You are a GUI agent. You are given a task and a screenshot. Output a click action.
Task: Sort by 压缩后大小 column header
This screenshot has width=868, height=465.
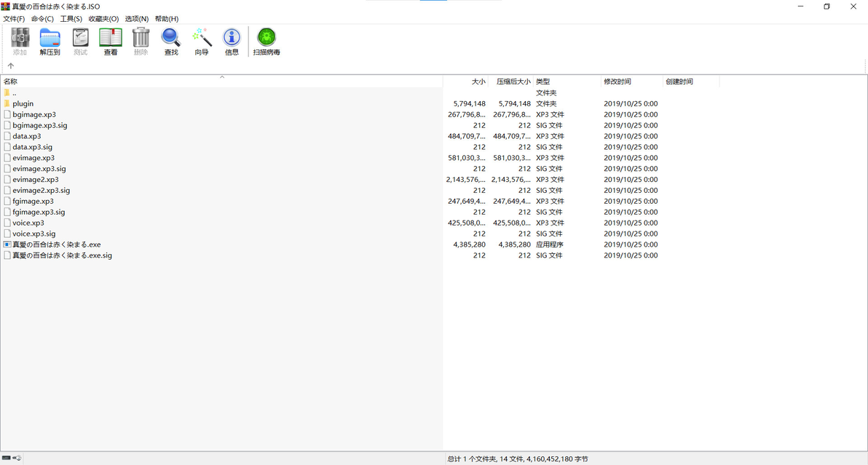(511, 82)
